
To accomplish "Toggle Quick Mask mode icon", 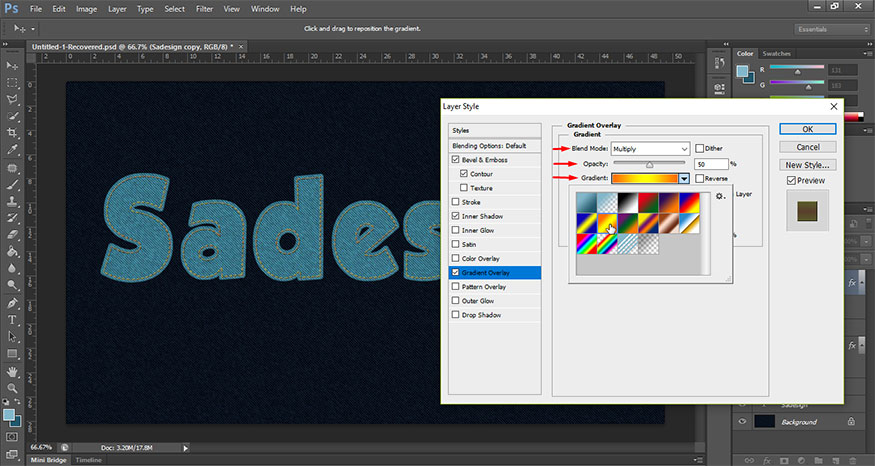I will coord(12,437).
